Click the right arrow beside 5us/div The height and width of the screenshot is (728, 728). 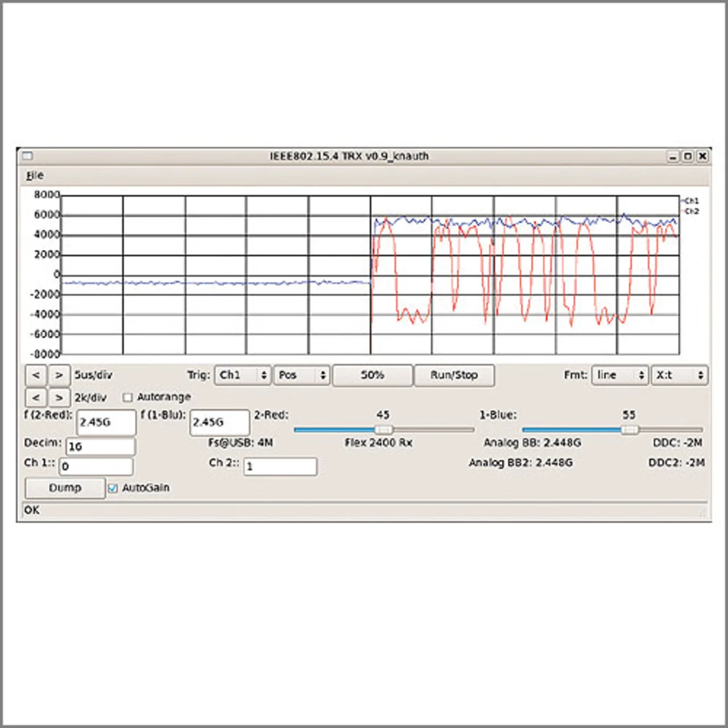pyautogui.click(x=59, y=375)
